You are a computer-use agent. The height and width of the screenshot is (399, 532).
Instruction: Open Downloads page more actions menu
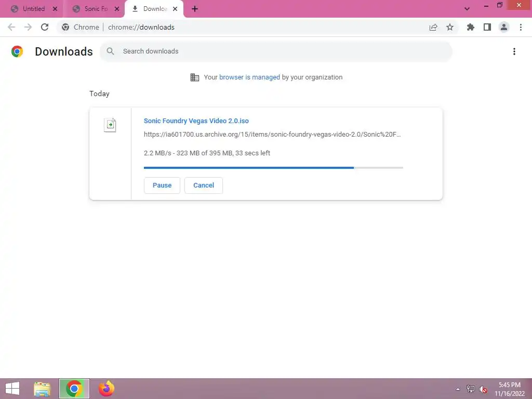click(x=514, y=51)
